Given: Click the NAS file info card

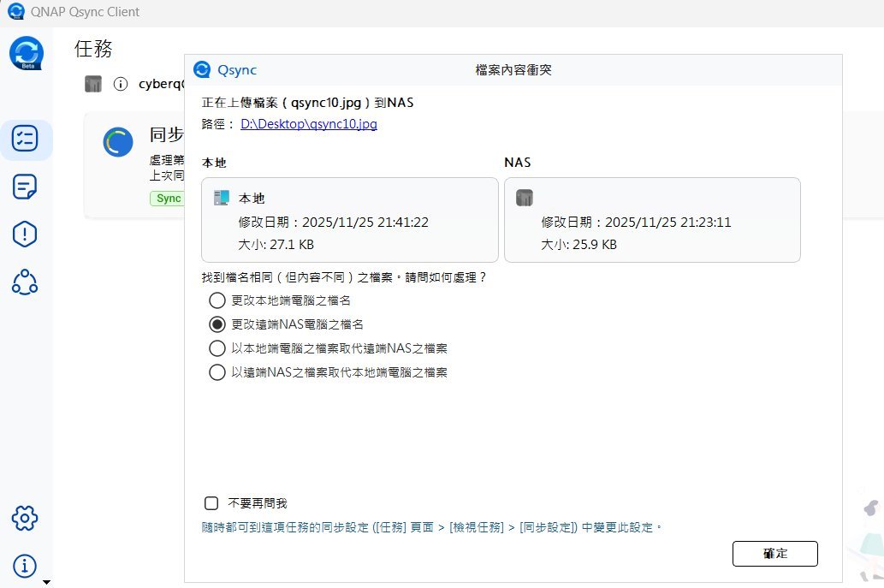Looking at the screenshot, I should click(x=652, y=220).
